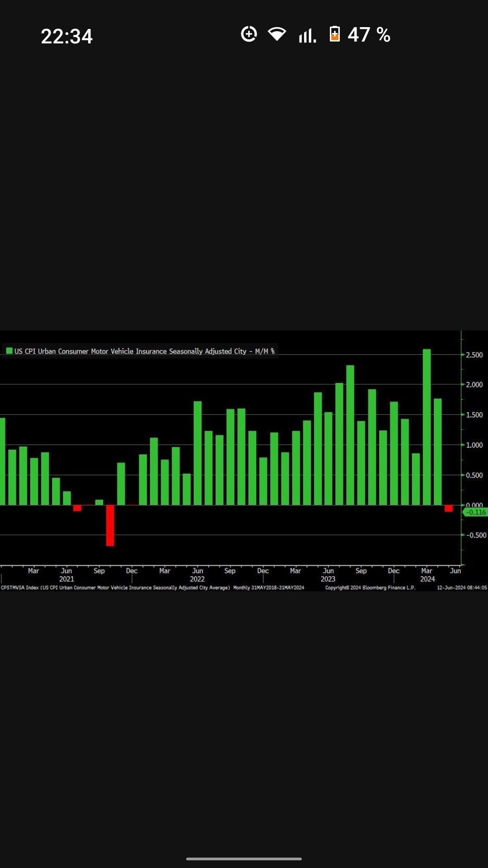This screenshot has height=868, width=488.
Task: Tap the home gesture bar at bottom
Action: tap(244, 859)
